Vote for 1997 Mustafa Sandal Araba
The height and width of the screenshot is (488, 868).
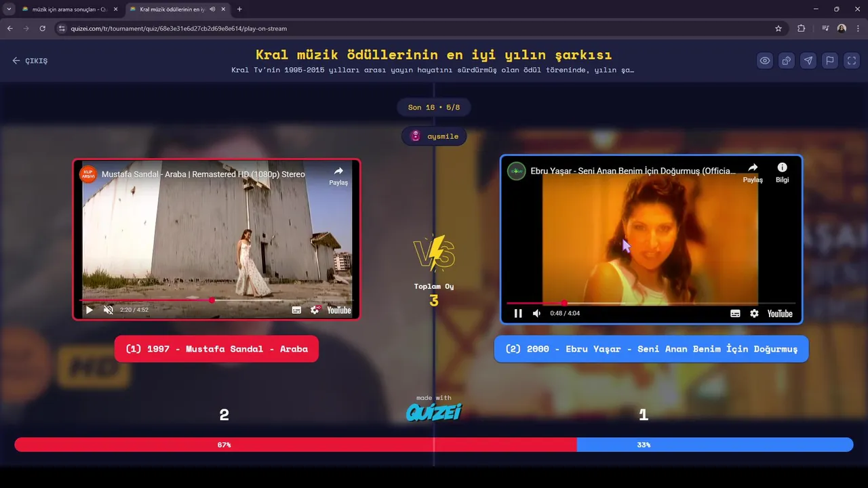point(216,349)
